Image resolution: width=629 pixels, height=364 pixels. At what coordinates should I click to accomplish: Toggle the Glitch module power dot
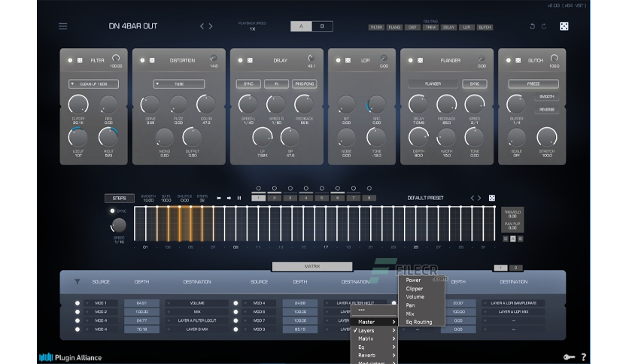(509, 60)
